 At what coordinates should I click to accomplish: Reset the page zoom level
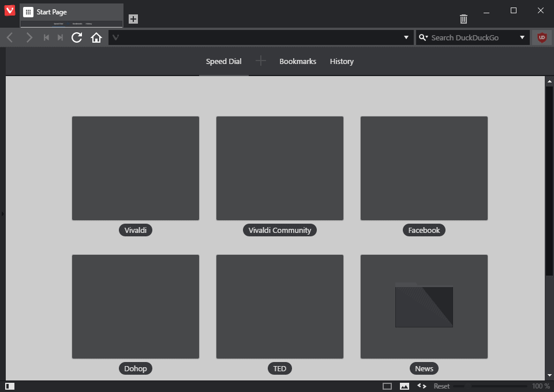(x=441, y=386)
